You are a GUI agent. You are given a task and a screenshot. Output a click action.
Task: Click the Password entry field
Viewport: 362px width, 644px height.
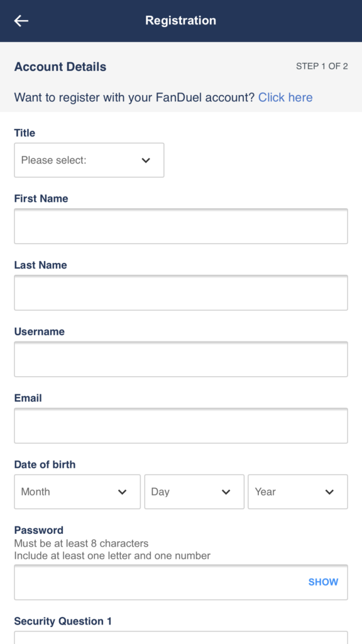[x=157, y=582]
